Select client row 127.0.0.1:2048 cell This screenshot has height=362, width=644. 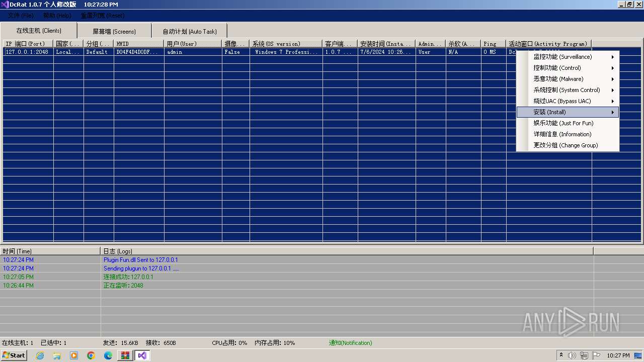click(x=28, y=52)
